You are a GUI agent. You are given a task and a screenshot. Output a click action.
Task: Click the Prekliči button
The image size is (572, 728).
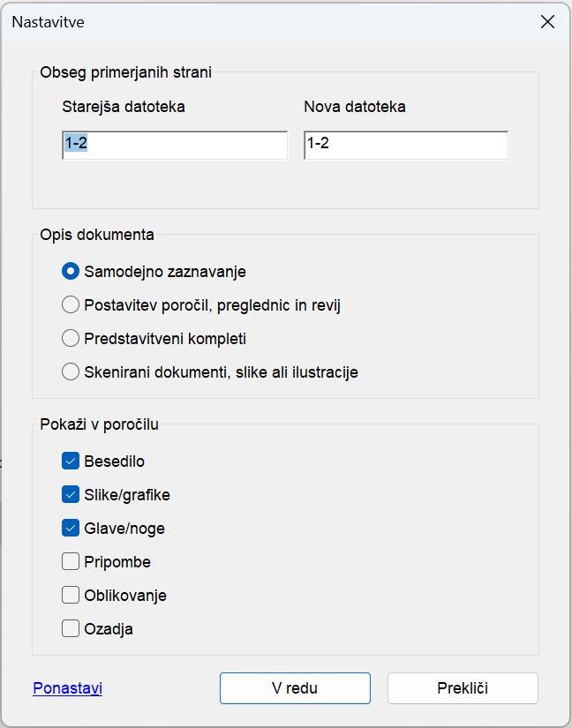[463, 688]
